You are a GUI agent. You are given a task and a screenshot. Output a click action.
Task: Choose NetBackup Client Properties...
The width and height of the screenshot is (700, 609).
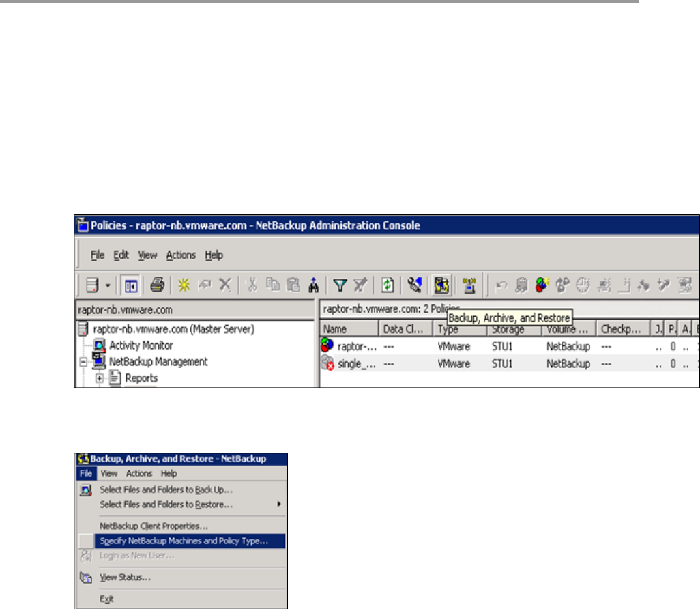click(x=181, y=526)
